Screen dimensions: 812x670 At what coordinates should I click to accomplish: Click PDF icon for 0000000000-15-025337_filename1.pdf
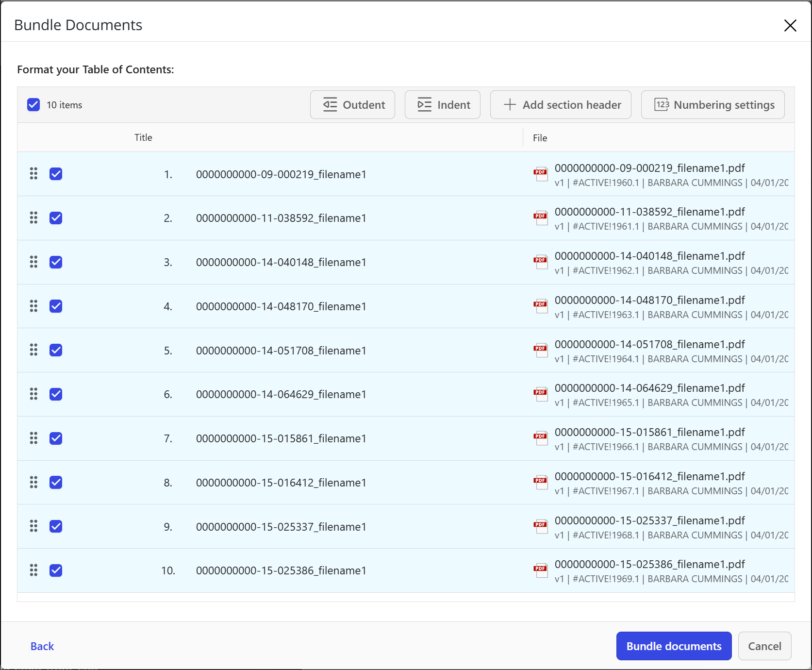(540, 527)
